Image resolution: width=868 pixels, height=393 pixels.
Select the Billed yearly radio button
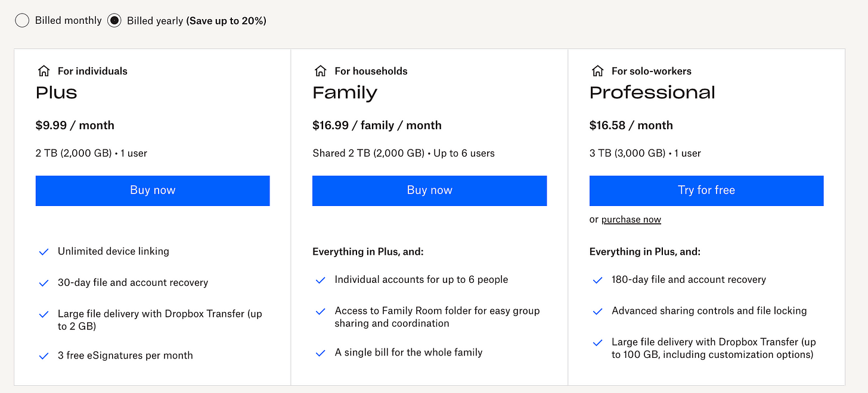point(114,21)
